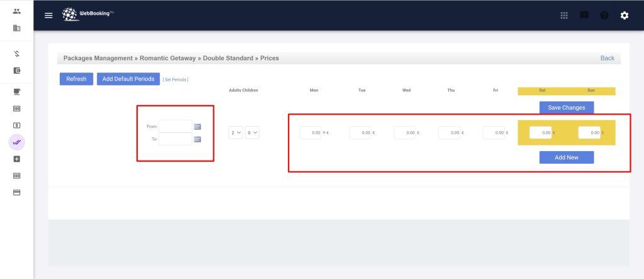Select the credit card icon in sidebar
Image resolution: width=644 pixels, height=279 pixels.
point(17,192)
